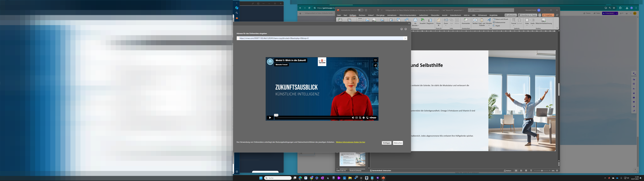Mute the Vimeo player volume
The image size is (644, 181).
pyautogui.click(x=353, y=118)
